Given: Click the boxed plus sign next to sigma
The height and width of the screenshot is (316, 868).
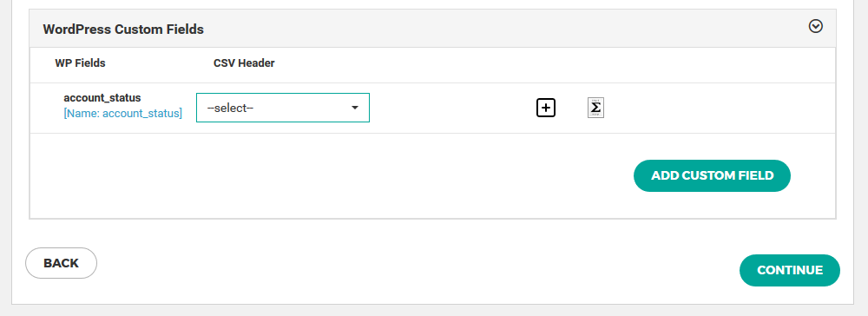Looking at the screenshot, I should coord(546,108).
